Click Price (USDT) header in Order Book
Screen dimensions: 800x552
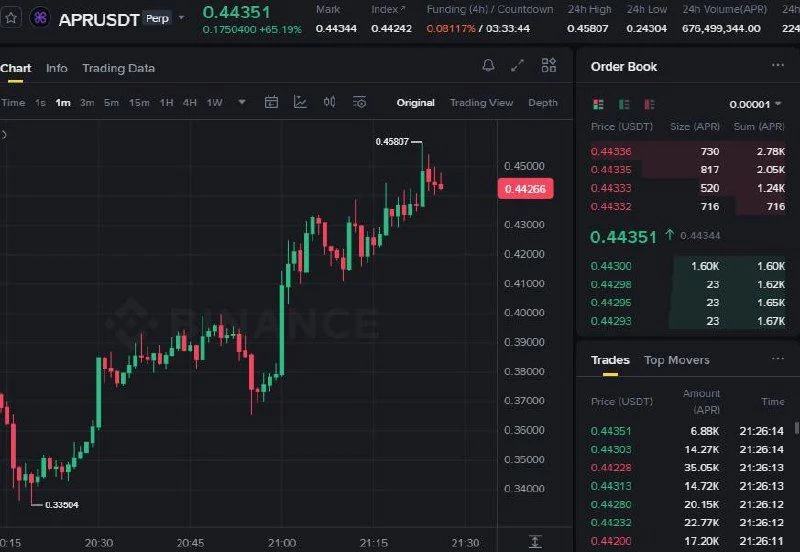[621, 127]
